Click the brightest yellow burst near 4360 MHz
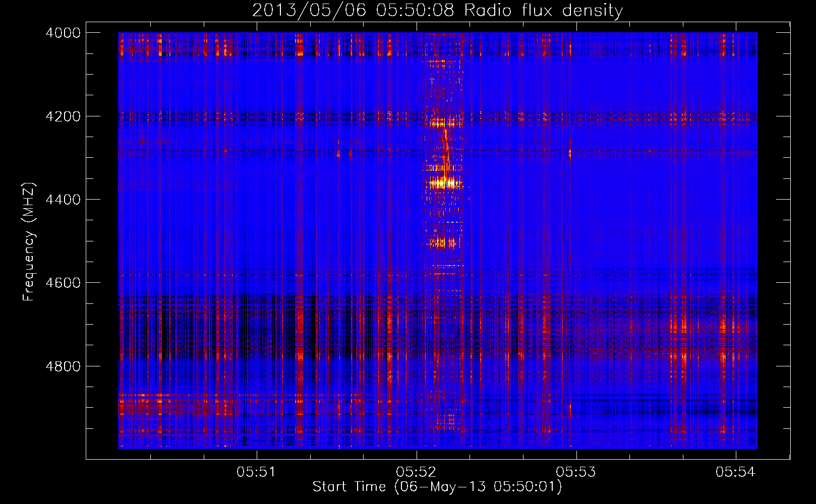This screenshot has height=504, width=816. pos(444,183)
